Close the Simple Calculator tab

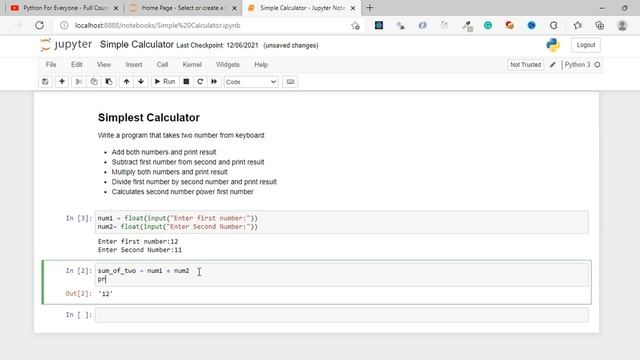click(x=353, y=8)
